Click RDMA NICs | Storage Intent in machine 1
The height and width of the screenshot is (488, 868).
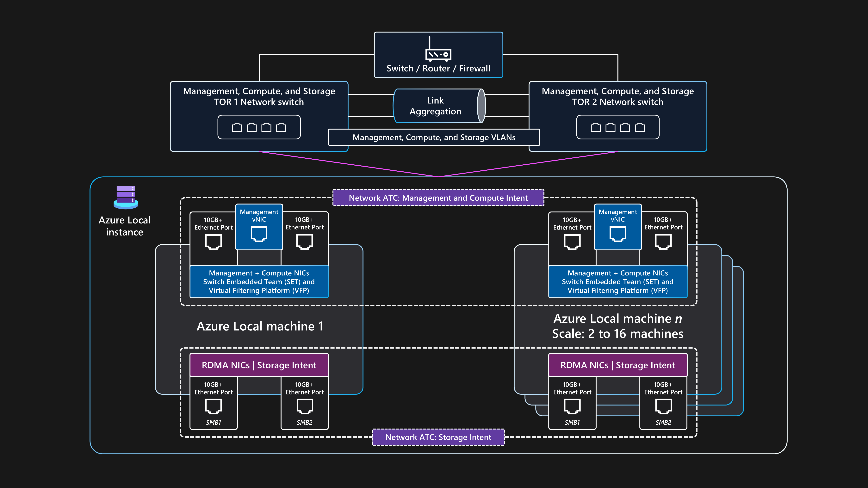point(259,365)
